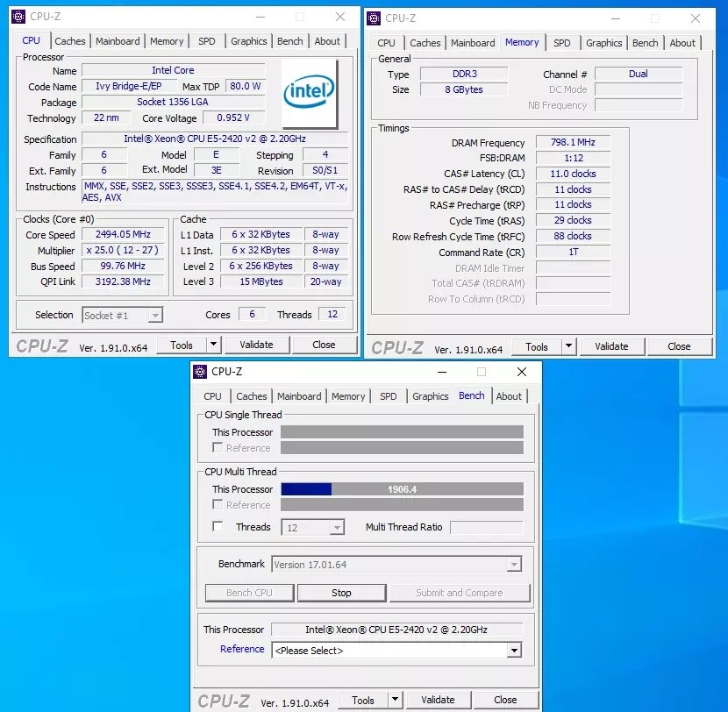728x712 pixels.
Task: Open Graphics tab in the Memory window
Action: tap(604, 43)
